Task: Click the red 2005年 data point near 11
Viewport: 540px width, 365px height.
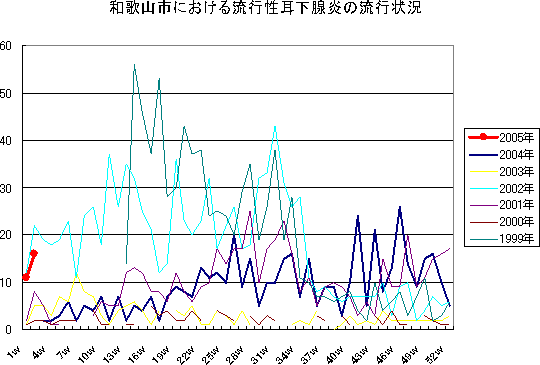Action: pos(25,277)
